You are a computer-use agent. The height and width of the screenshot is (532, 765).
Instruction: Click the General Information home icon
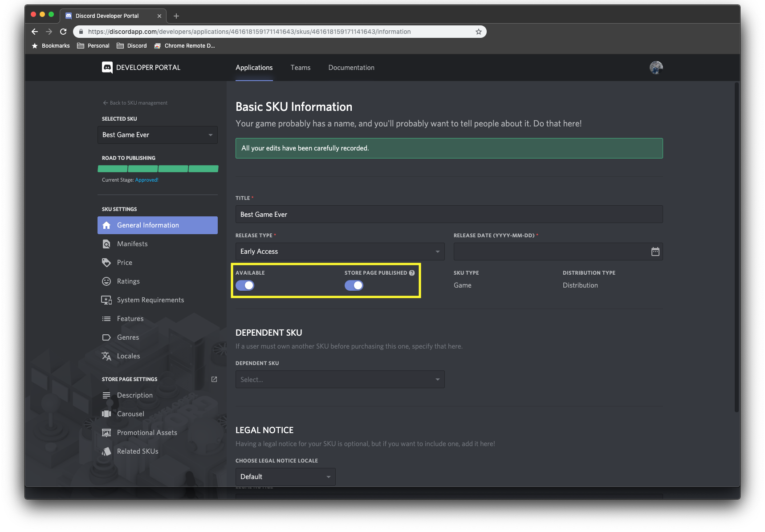pos(106,225)
